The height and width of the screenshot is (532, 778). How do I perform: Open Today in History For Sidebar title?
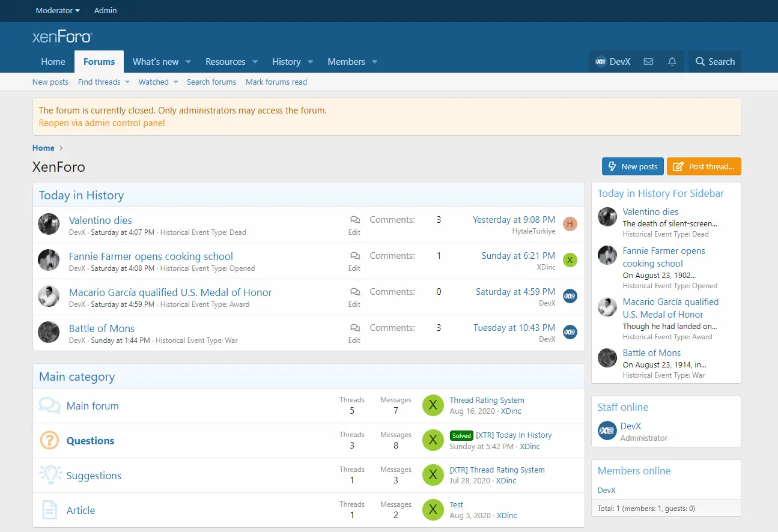(x=660, y=193)
